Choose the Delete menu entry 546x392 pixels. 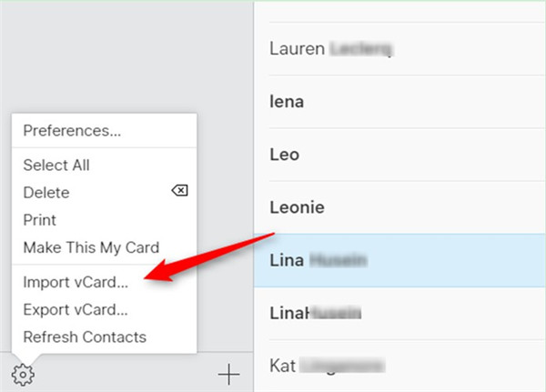click(x=46, y=193)
